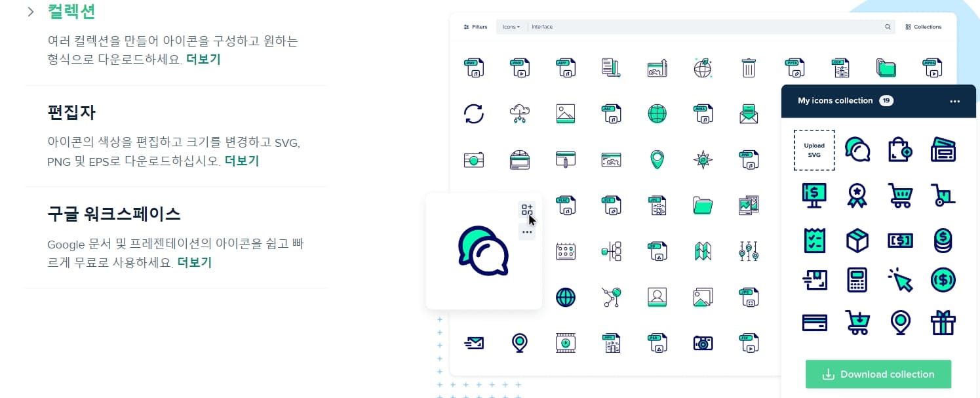Select the package box icon
Image resolution: width=980 pixels, height=398 pixels.
pos(857,240)
